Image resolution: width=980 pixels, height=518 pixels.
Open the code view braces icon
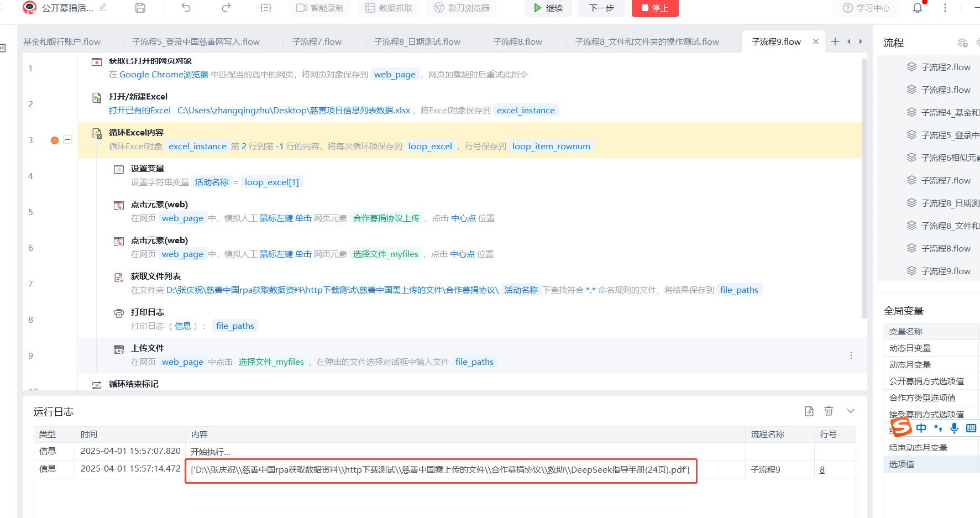pyautogui.click(x=266, y=8)
